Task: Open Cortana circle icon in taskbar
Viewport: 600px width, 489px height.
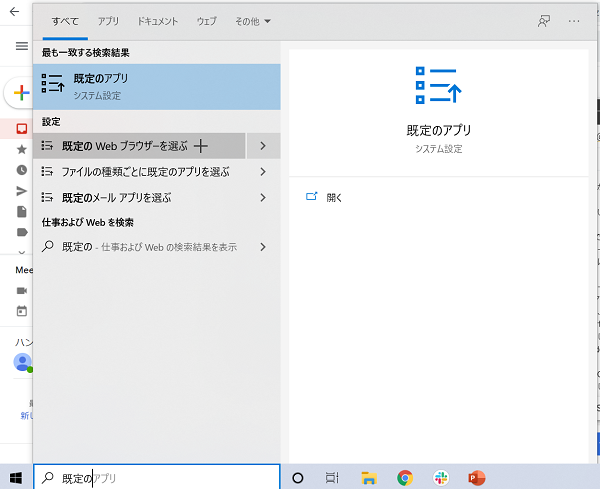Action: [297, 478]
